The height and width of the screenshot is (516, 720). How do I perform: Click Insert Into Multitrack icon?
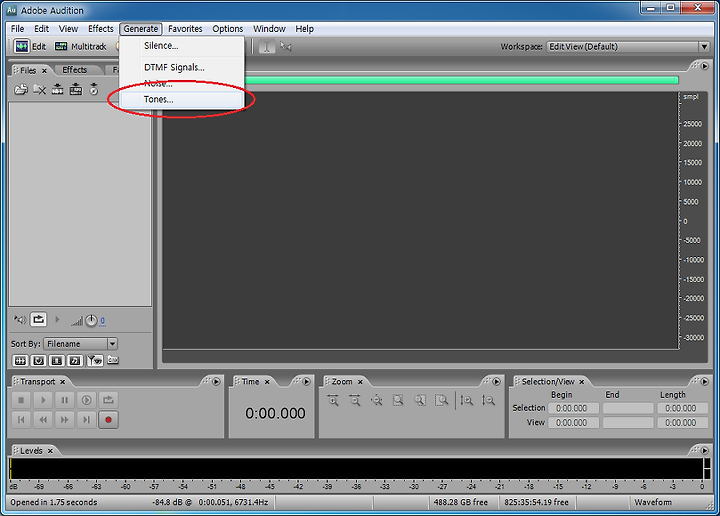point(57,89)
